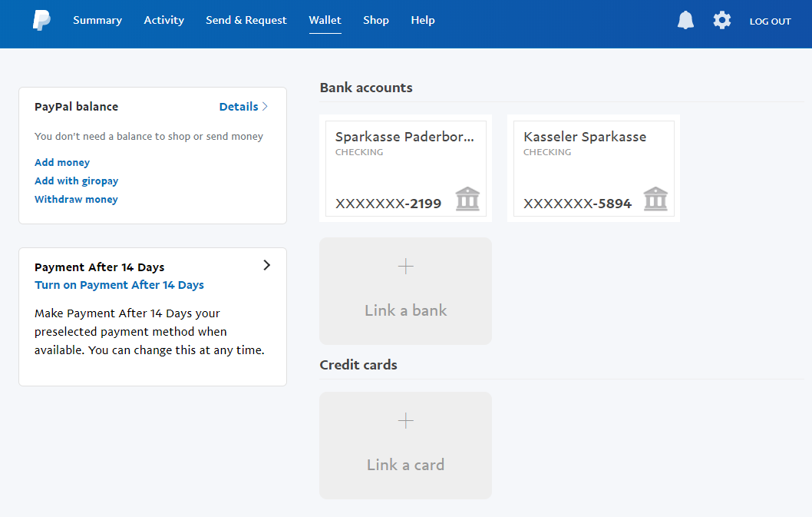
Task: Select the Wallet tab
Action: coord(325,20)
